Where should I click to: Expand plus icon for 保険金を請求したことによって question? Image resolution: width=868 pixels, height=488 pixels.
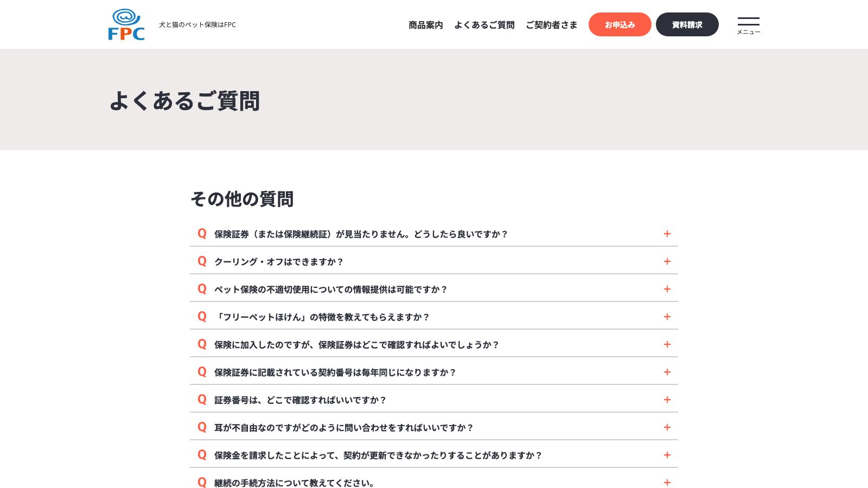(667, 455)
